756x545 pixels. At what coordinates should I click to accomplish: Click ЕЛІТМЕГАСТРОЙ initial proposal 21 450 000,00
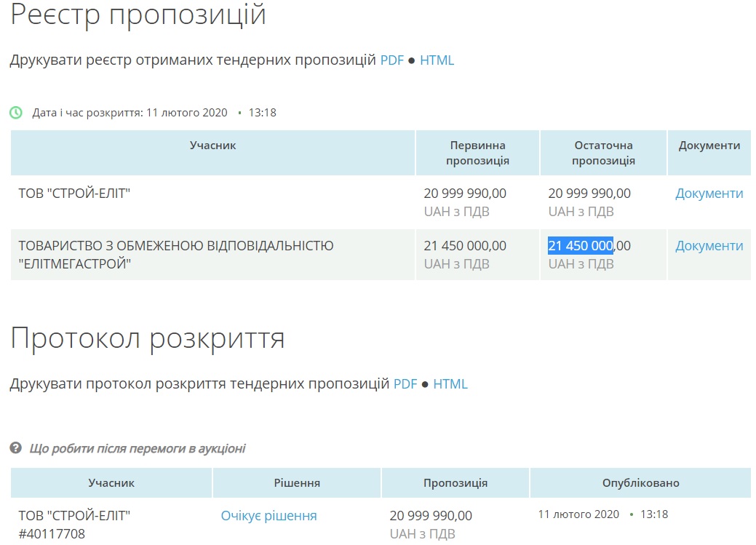click(465, 246)
